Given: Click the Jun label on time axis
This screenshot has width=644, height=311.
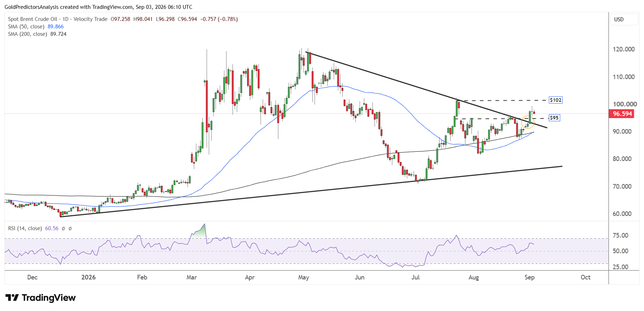Looking at the screenshot, I should [x=360, y=277].
